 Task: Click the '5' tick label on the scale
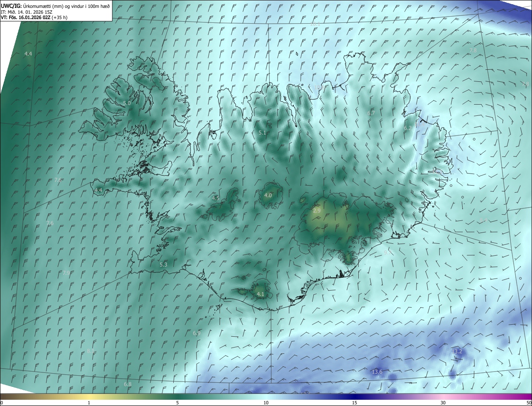(177, 403)
